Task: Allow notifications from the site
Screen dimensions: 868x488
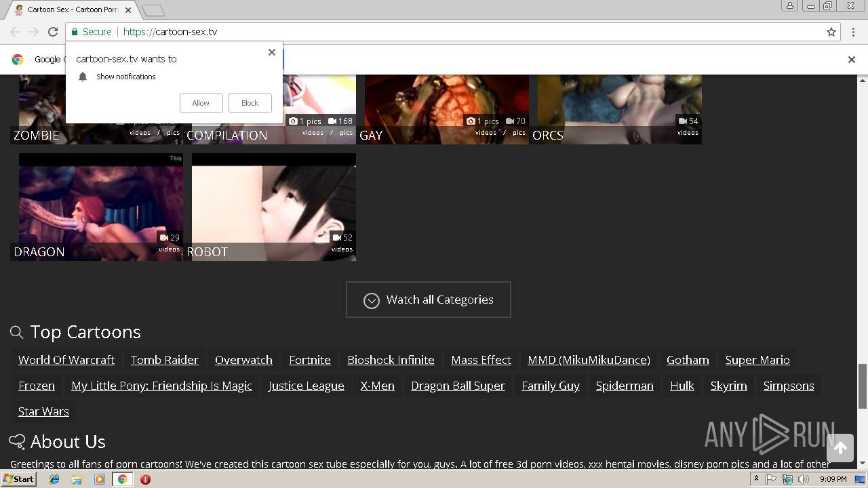Action: tap(201, 103)
